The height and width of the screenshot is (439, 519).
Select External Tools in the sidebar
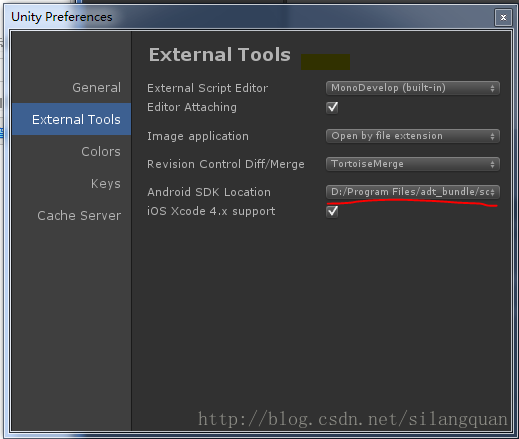point(71,119)
